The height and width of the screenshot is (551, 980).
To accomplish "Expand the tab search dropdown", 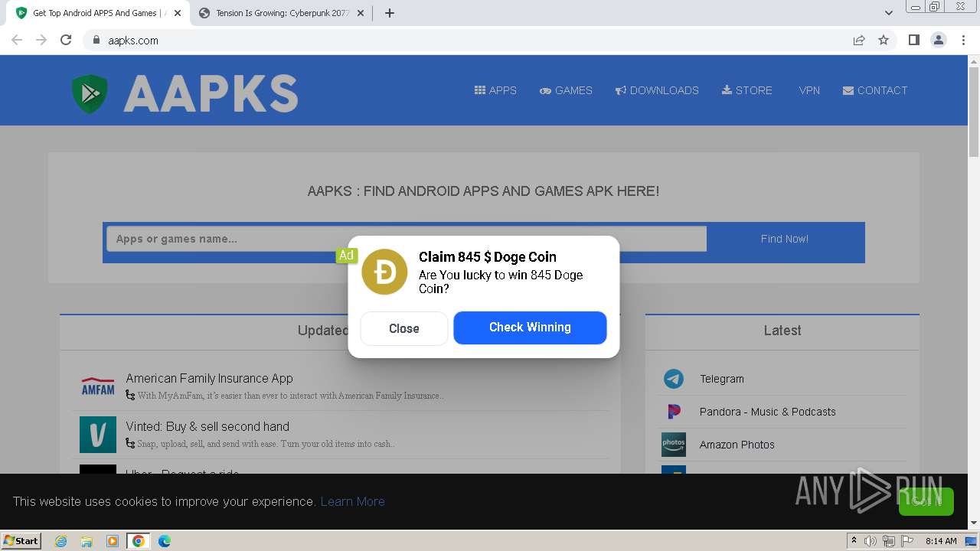I will (888, 13).
